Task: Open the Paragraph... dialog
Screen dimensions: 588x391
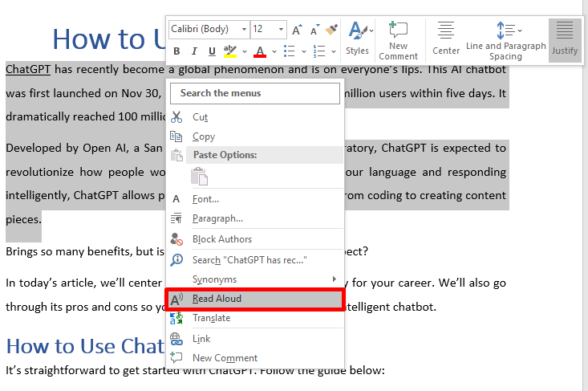Action: coord(254,218)
